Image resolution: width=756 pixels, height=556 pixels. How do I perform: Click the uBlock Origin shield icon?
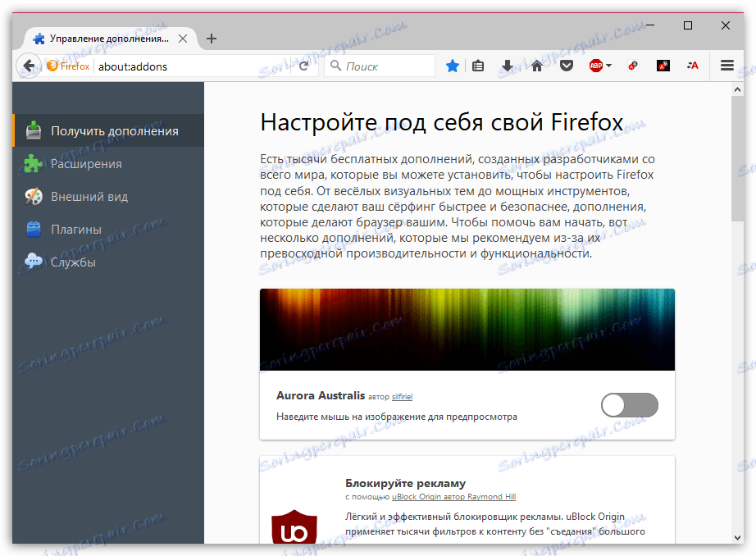[294, 527]
